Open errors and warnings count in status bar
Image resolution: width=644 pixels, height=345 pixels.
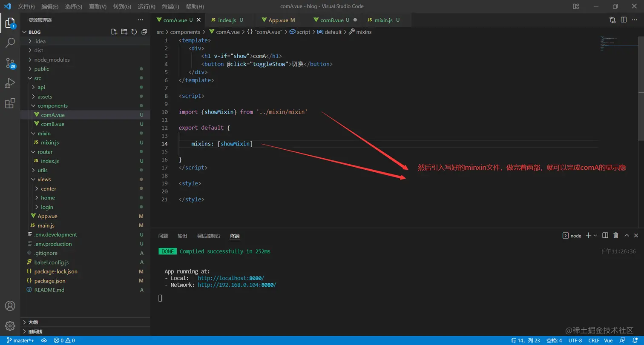pyautogui.click(x=64, y=340)
